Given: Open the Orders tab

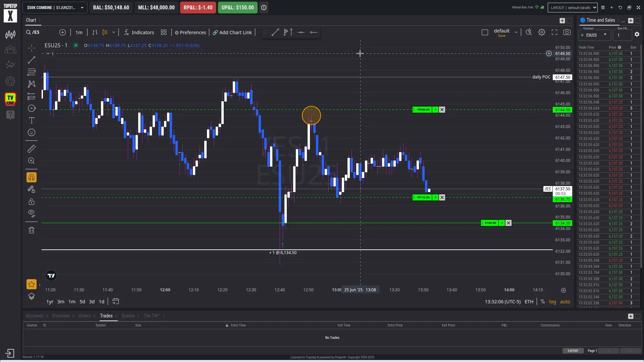Looking at the screenshot, I should coord(85,316).
